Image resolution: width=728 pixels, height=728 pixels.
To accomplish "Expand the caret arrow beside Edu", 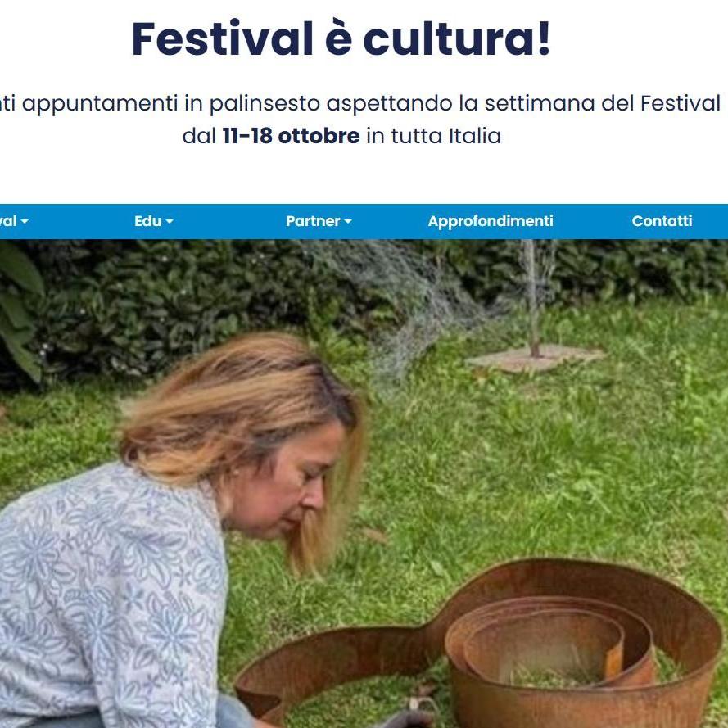I will point(170,222).
